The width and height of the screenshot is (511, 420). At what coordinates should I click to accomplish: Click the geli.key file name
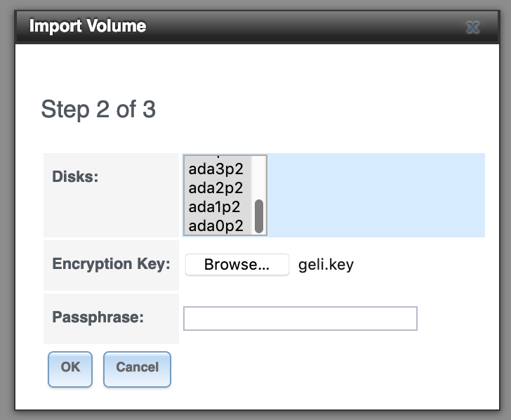click(x=326, y=265)
